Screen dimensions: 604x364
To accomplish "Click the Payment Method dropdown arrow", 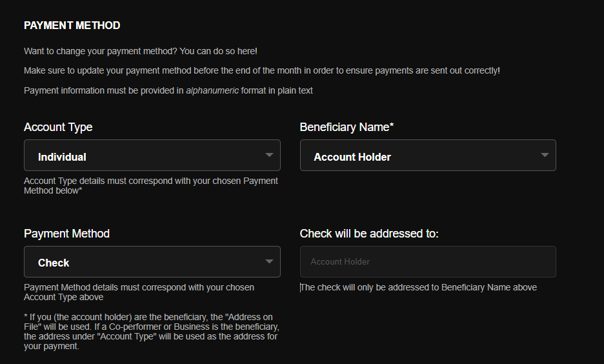I will click(269, 261).
